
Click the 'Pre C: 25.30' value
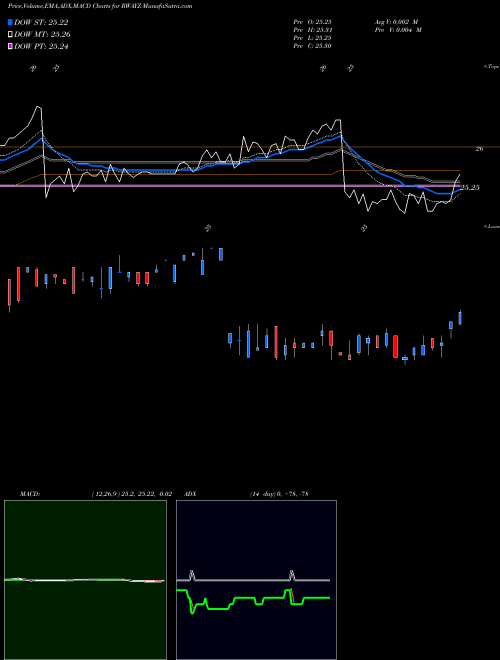[x=312, y=46]
